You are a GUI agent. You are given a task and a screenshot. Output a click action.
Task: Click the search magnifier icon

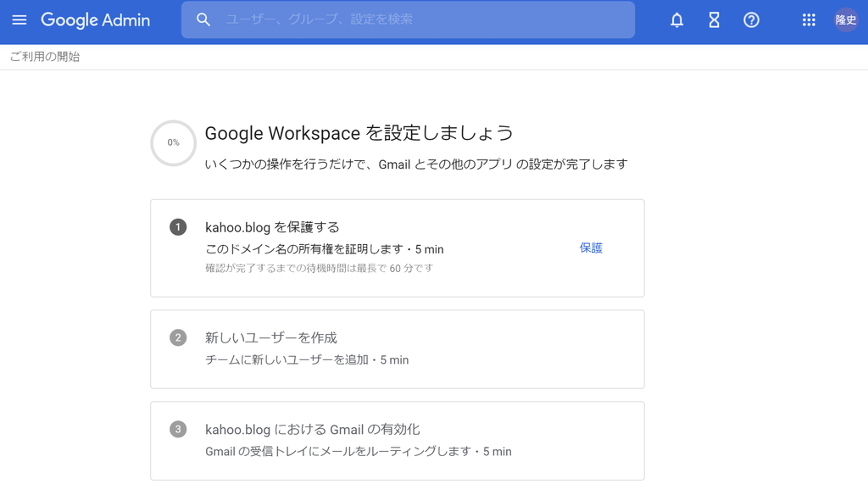pyautogui.click(x=203, y=20)
